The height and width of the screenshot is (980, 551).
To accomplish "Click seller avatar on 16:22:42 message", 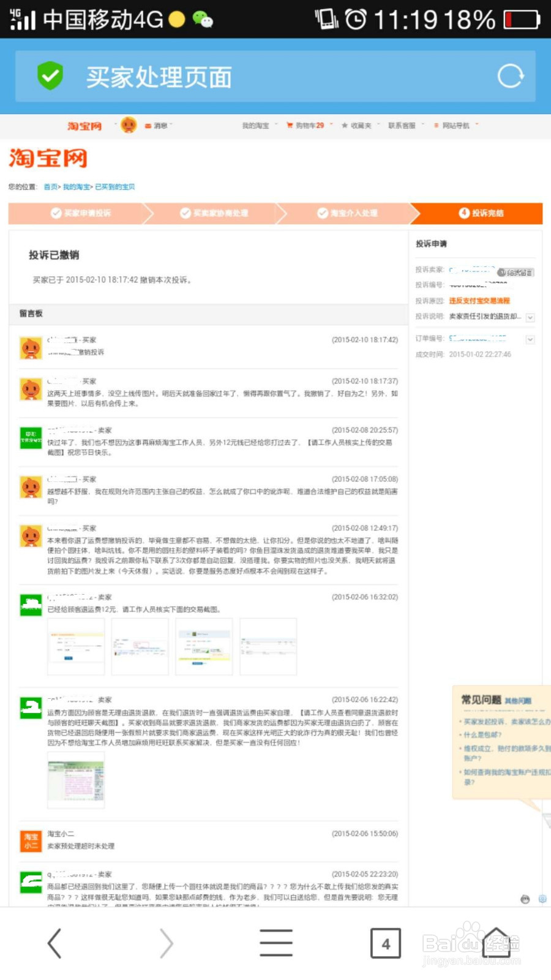I will pos(31,708).
